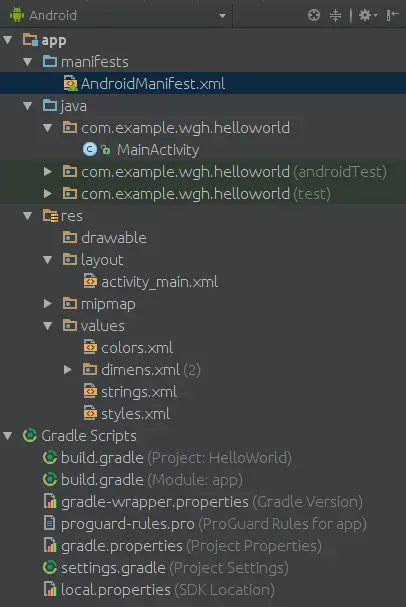Collapse the app module tree arrow
The width and height of the screenshot is (406, 607).
coord(8,39)
